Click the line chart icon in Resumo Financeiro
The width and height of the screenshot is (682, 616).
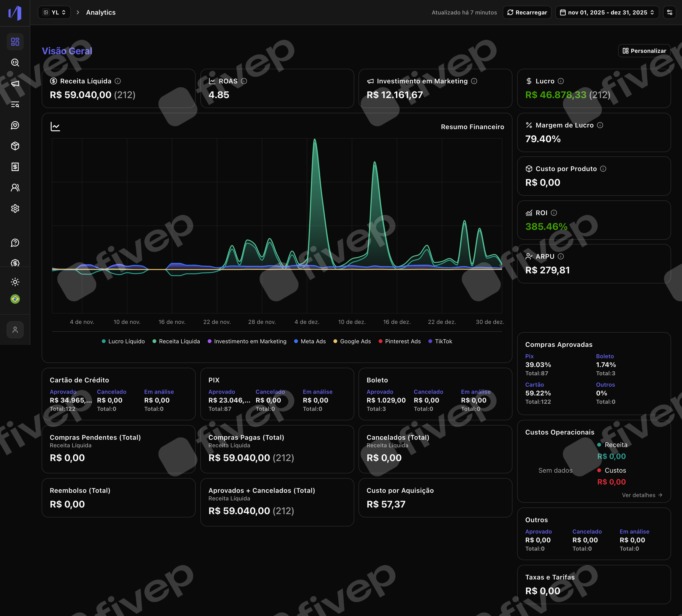[x=55, y=127]
